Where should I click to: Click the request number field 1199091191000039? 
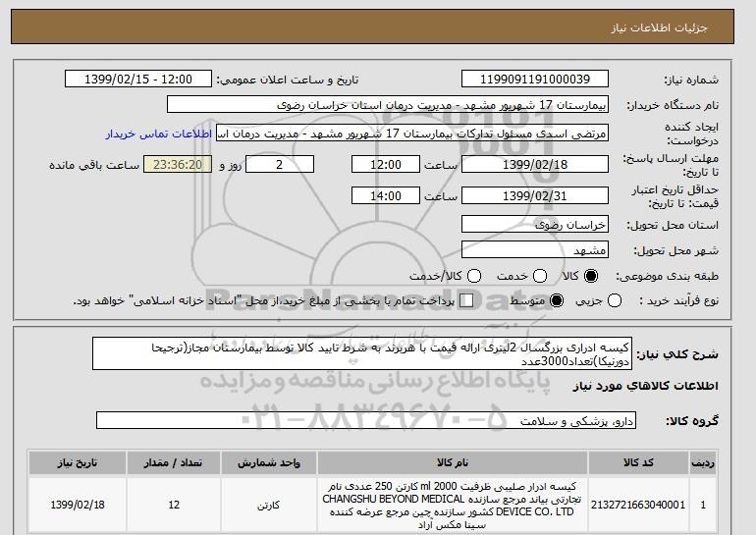(x=535, y=80)
